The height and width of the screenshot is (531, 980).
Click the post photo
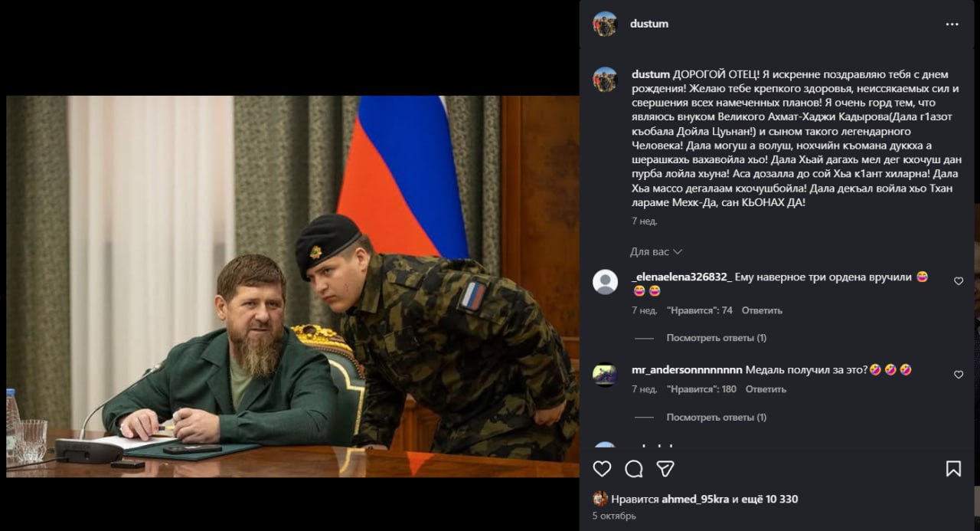click(x=292, y=287)
